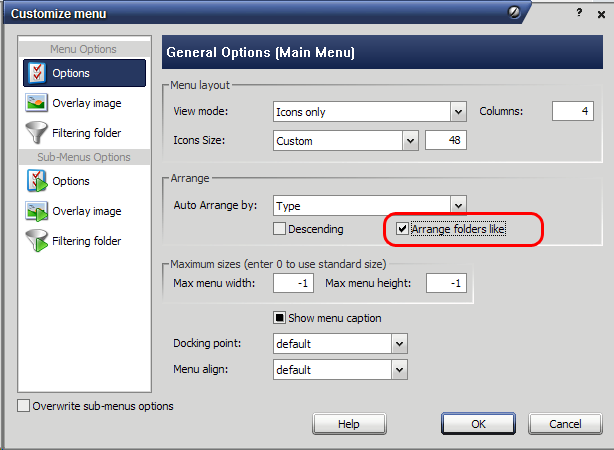Viewport: 614px width, 450px height.
Task: Close the Customize menu dialog
Action: (x=601, y=15)
